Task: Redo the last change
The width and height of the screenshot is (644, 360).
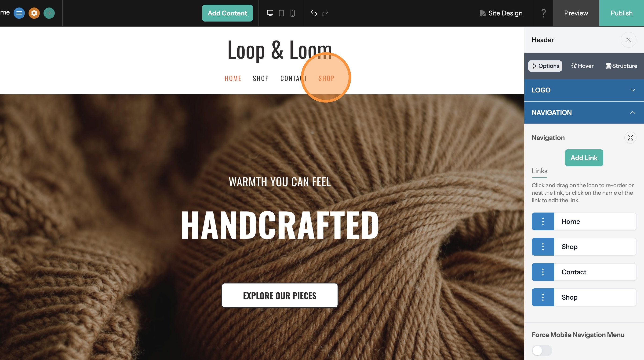Action: (x=325, y=13)
